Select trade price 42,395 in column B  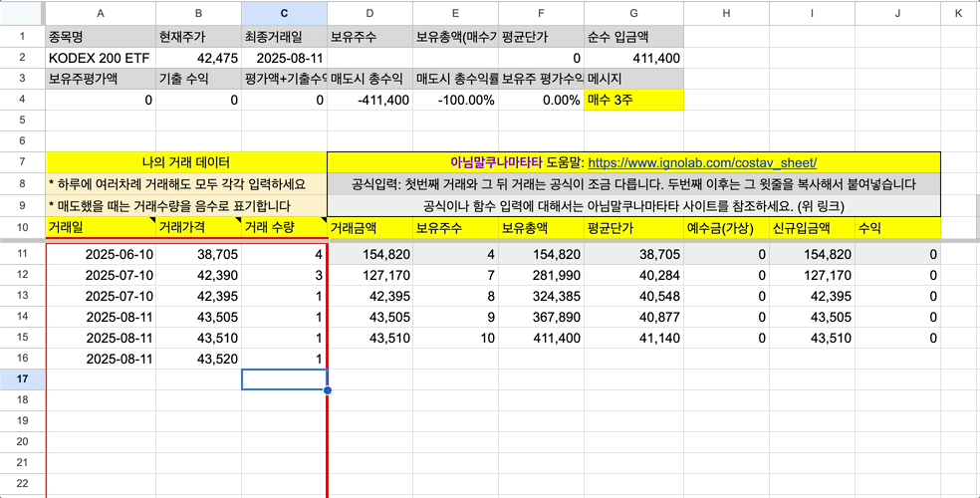[x=199, y=296]
